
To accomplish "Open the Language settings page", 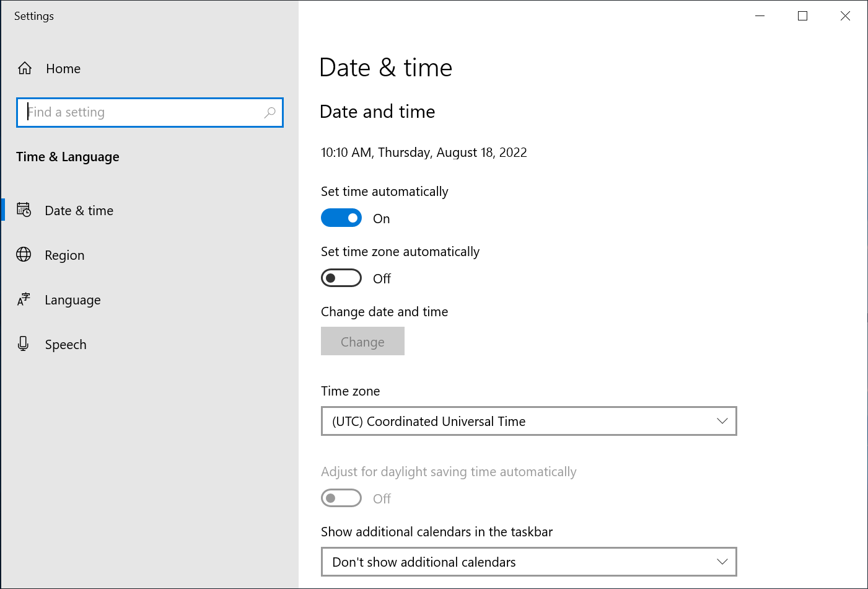I will click(72, 299).
